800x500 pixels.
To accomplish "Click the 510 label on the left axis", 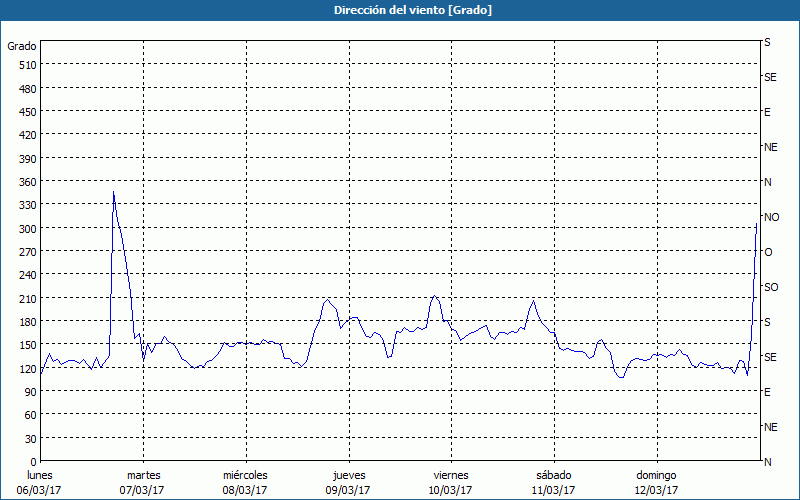I will point(26,65).
